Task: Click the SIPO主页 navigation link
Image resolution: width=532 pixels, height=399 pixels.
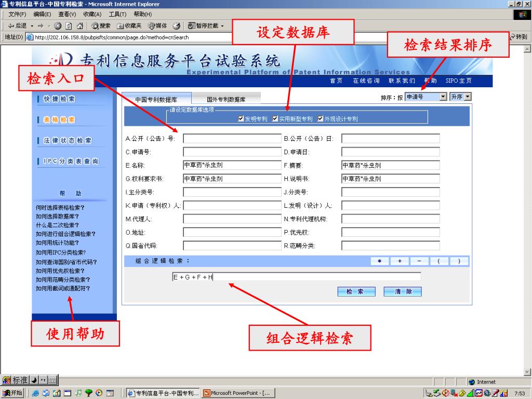Action: [x=458, y=81]
